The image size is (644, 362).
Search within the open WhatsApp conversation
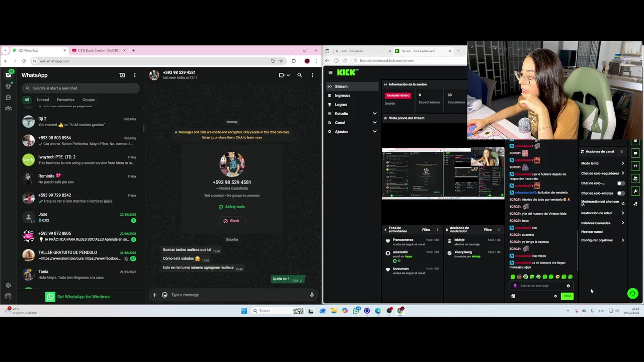coord(299,75)
